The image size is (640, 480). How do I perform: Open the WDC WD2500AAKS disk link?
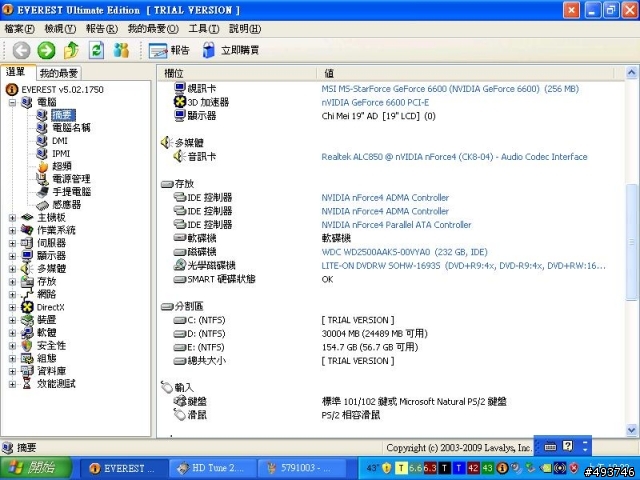(x=404, y=252)
